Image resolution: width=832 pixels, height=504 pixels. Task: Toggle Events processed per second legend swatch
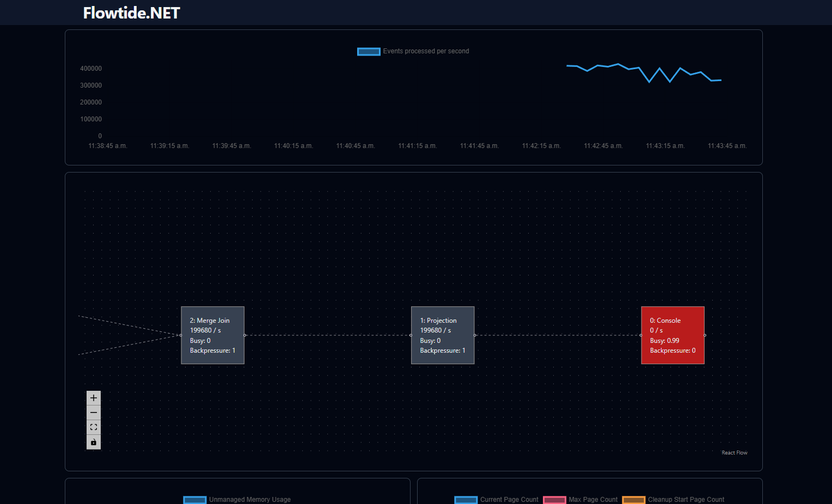369,52
